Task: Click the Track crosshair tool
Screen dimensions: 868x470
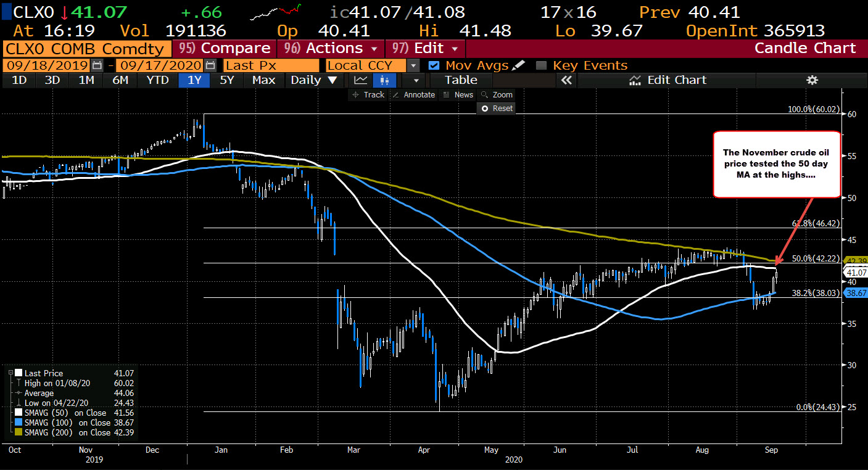Action: [x=368, y=94]
